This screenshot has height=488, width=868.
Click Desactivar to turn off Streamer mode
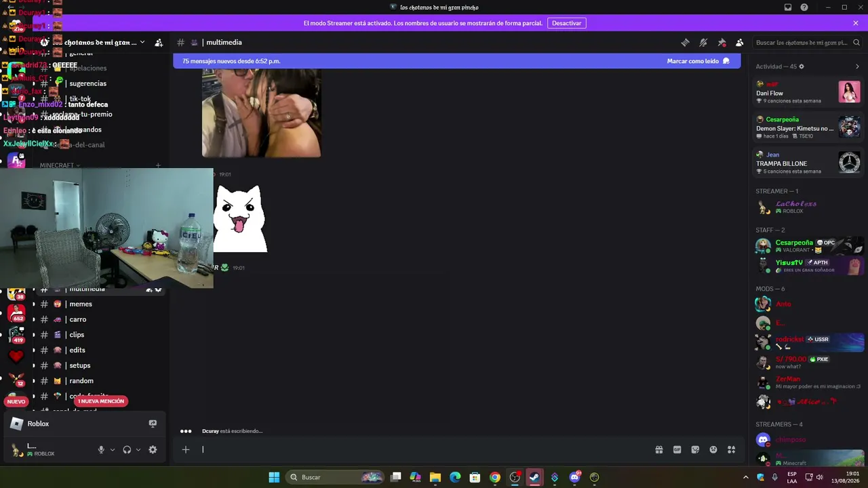click(566, 23)
